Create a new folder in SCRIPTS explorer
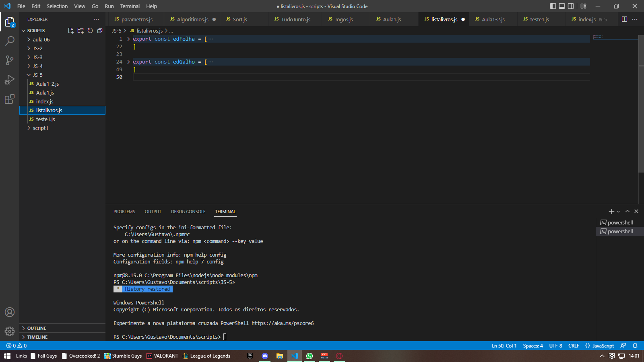Screen dimensions: 644x362 click(80, 31)
